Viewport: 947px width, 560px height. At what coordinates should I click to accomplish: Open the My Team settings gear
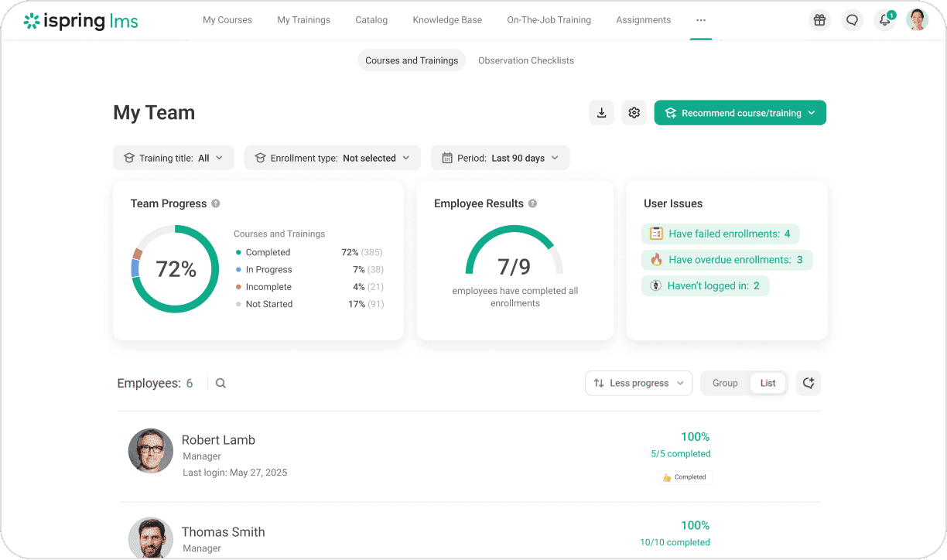[x=634, y=113]
